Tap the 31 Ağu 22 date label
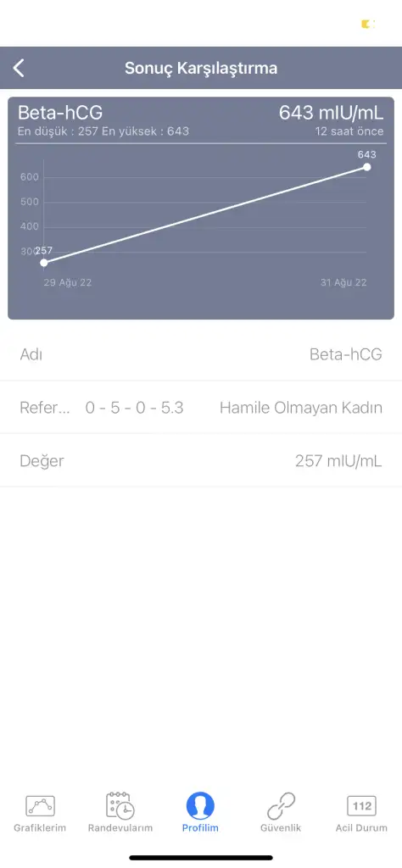The width and height of the screenshot is (402, 868). (x=343, y=282)
